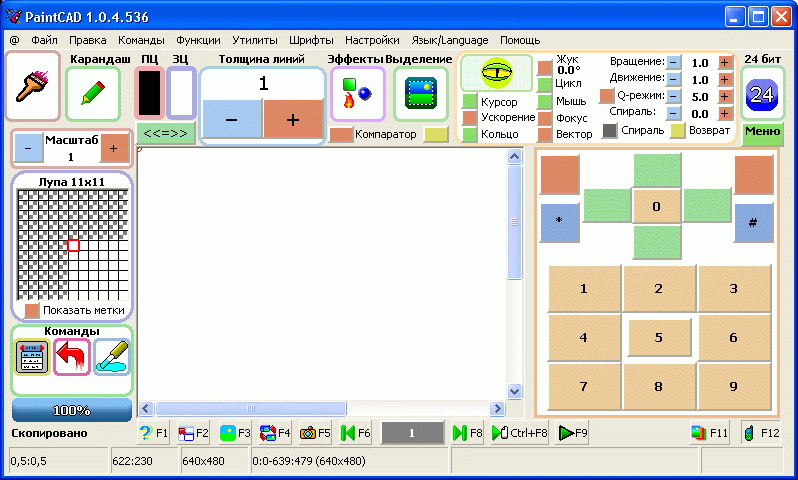Click the canvas horizontal scrollbar right arrow
Viewport: 798px width, 480px height.
497,408
